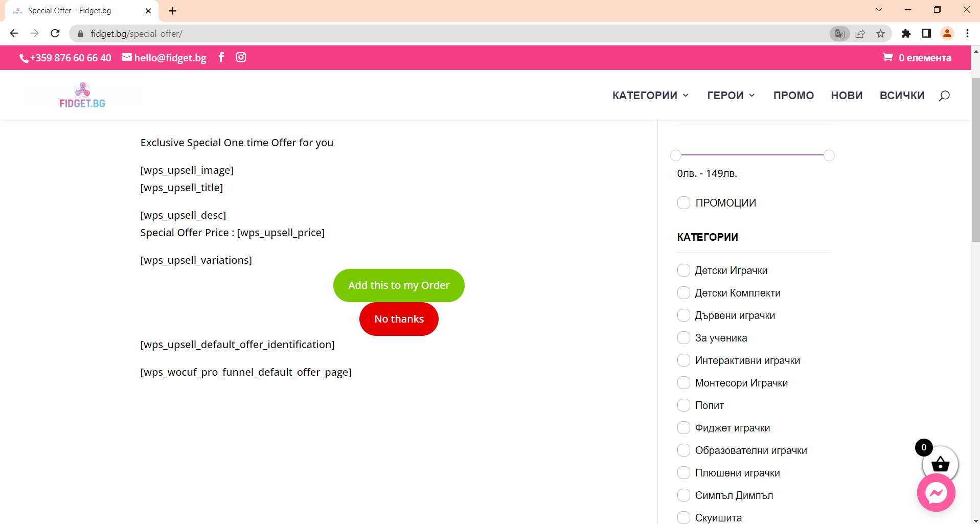
Task: Open the shopping cart showing 0 елемента
Action: click(x=917, y=57)
